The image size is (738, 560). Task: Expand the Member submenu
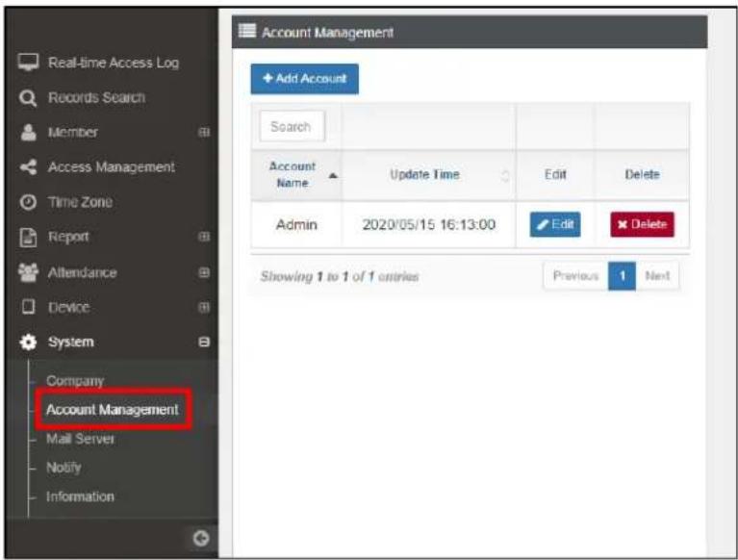point(204,132)
